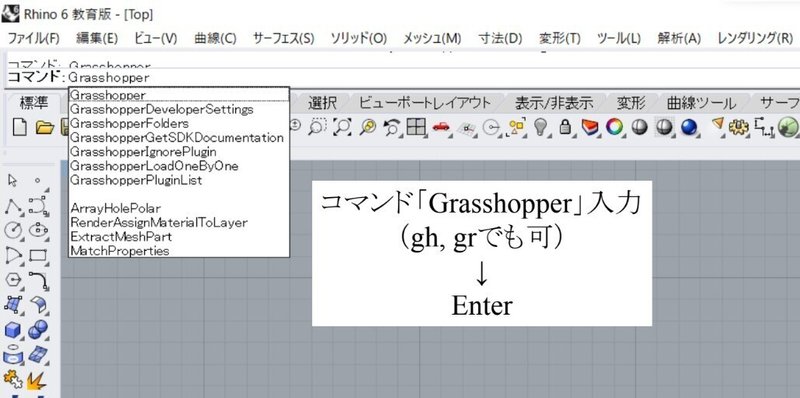The height and width of the screenshot is (398, 800).
Task: Open the サーフェス(S) menu
Action: (284, 39)
